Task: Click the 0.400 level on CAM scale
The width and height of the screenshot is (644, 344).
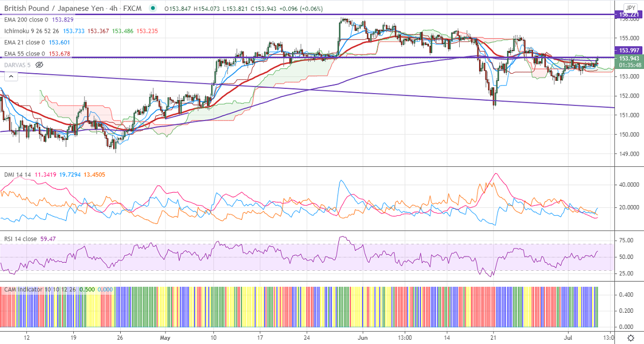Action: click(626, 294)
